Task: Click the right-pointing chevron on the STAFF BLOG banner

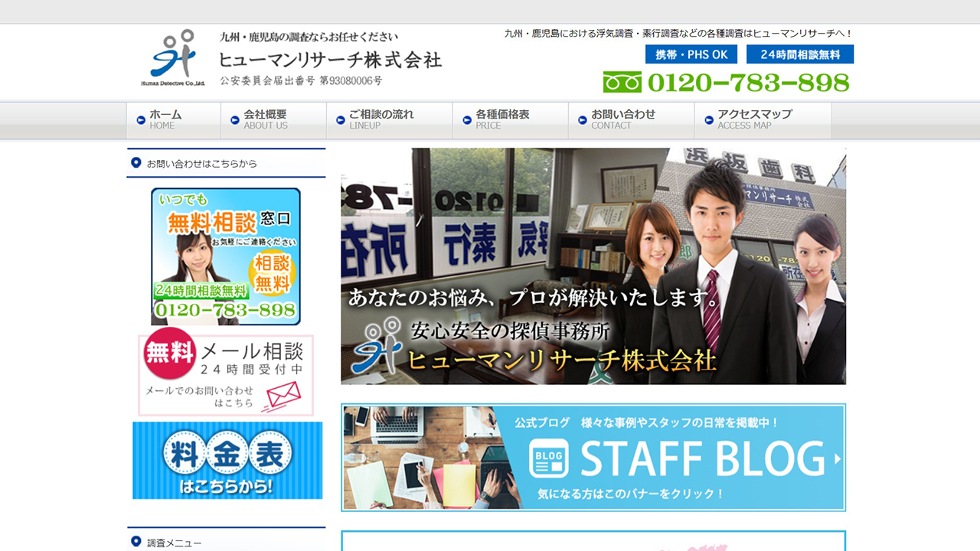Action: coord(838,457)
